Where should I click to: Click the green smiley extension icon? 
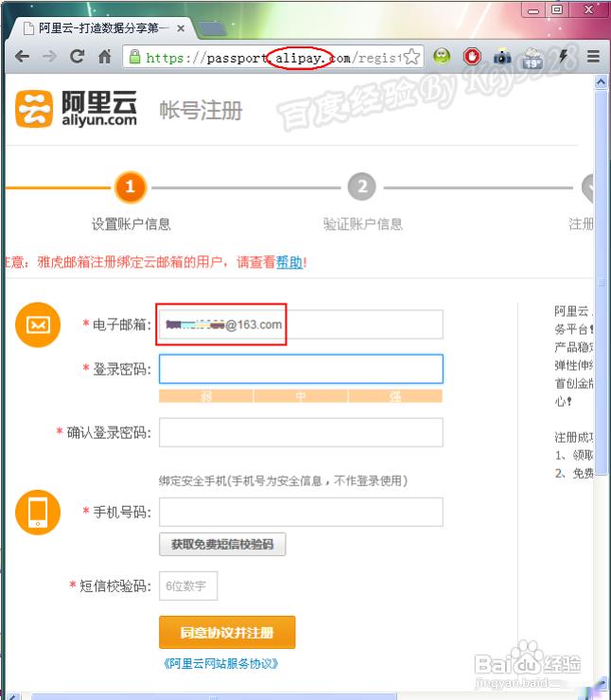(x=442, y=56)
